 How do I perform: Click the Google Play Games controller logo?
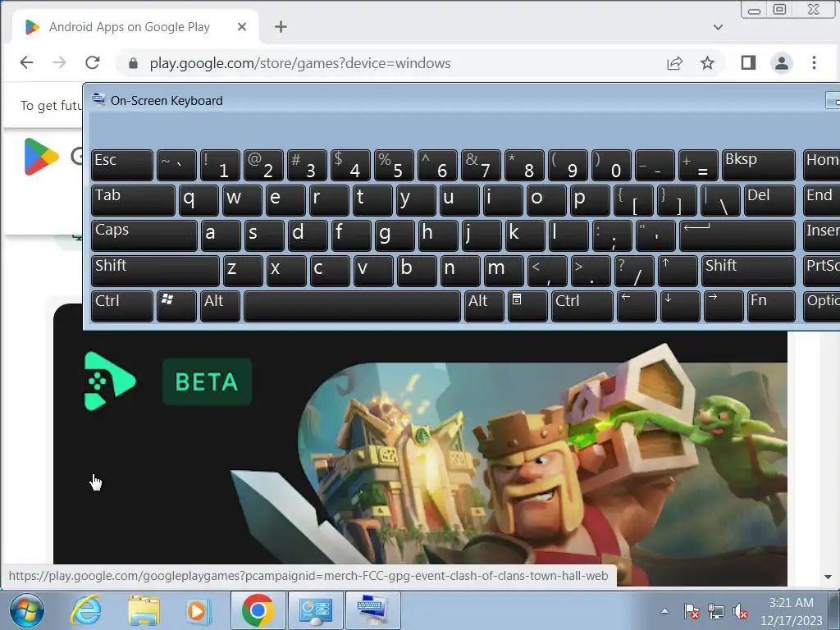(x=110, y=381)
